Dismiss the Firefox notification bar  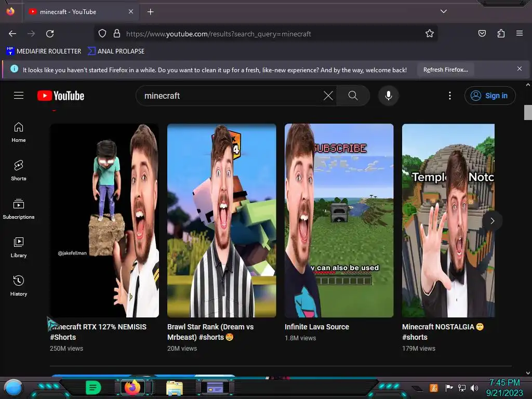[520, 69]
